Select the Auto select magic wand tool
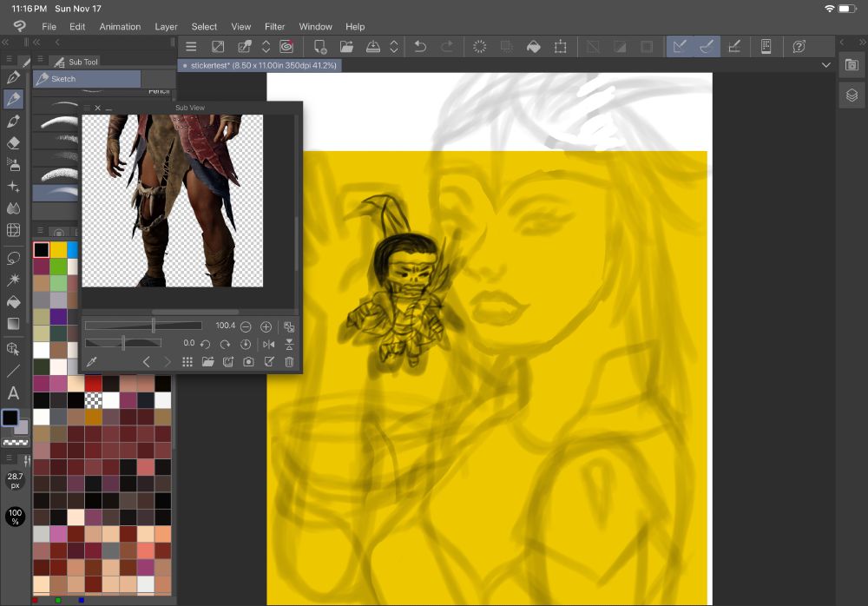 click(x=13, y=280)
